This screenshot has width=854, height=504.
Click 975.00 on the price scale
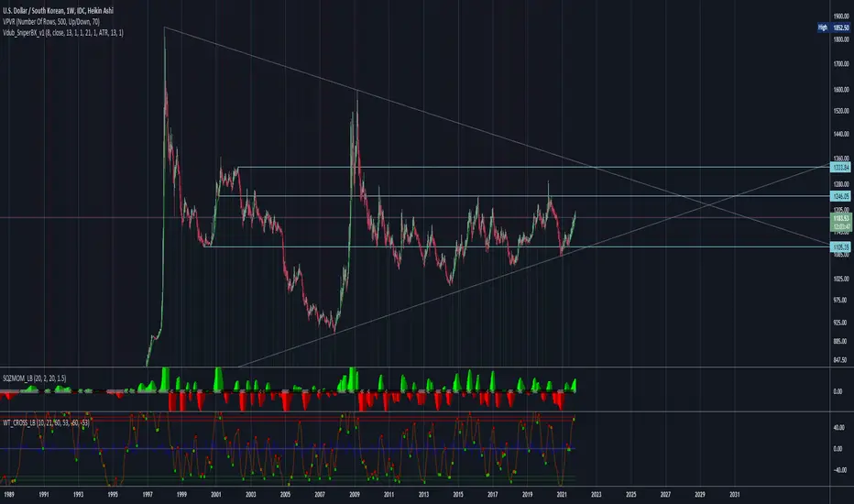[841, 301]
